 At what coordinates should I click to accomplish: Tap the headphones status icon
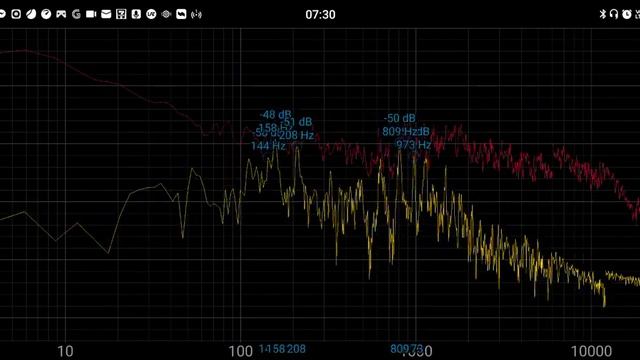[x=614, y=14]
